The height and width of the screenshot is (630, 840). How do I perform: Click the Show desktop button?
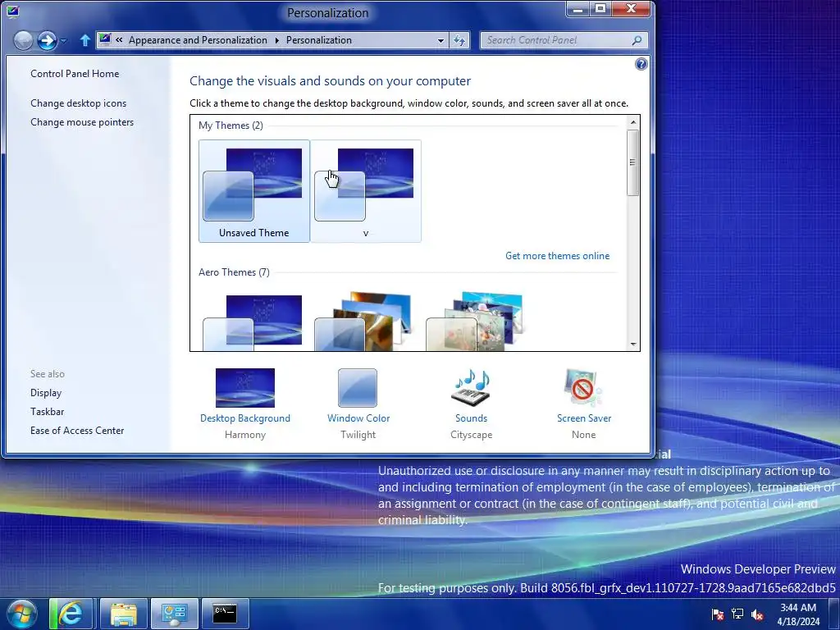834,614
